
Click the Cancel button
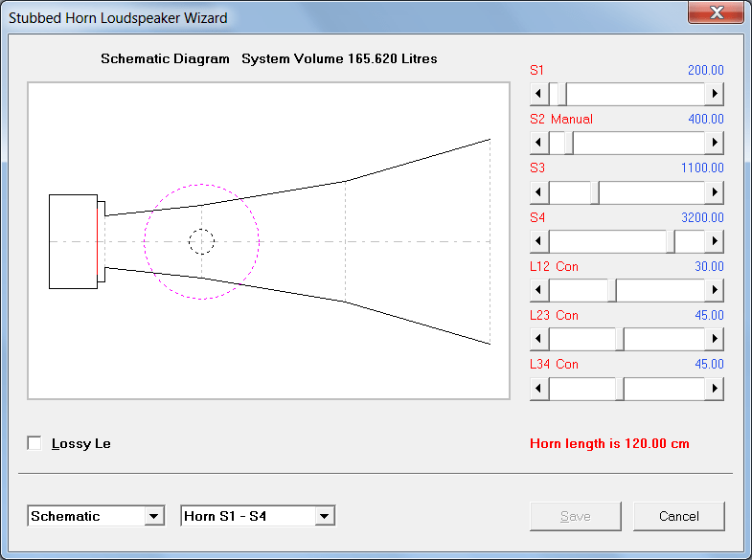tap(678, 516)
